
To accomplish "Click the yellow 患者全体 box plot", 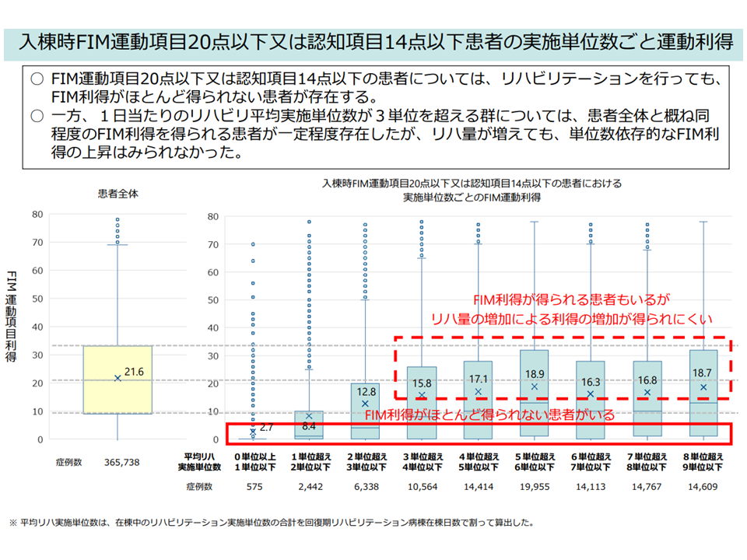I will click(117, 380).
